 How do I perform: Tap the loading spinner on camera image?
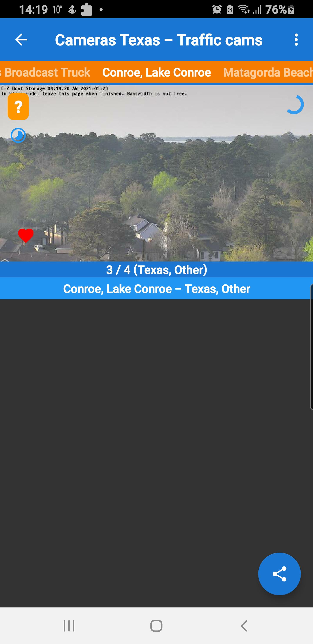pyautogui.click(x=295, y=104)
